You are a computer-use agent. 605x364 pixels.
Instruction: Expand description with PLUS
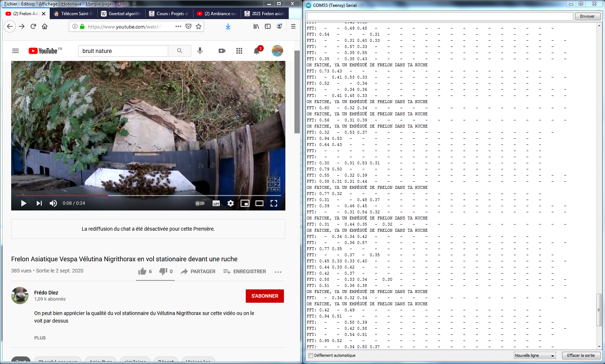40,338
